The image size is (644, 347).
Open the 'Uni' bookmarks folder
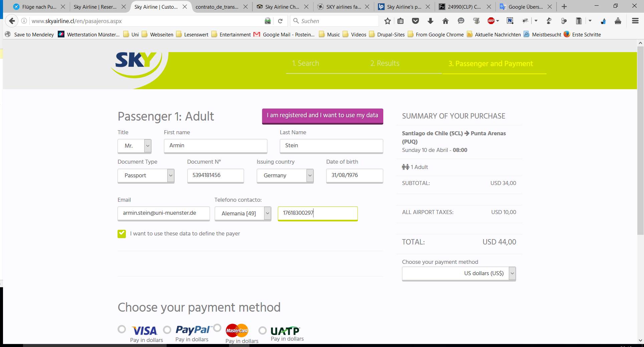pos(131,34)
